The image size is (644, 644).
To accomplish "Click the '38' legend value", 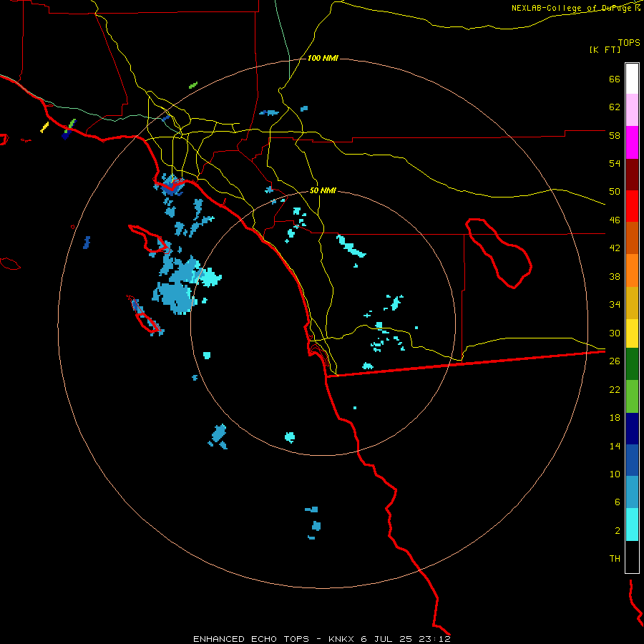I will click(615, 276).
